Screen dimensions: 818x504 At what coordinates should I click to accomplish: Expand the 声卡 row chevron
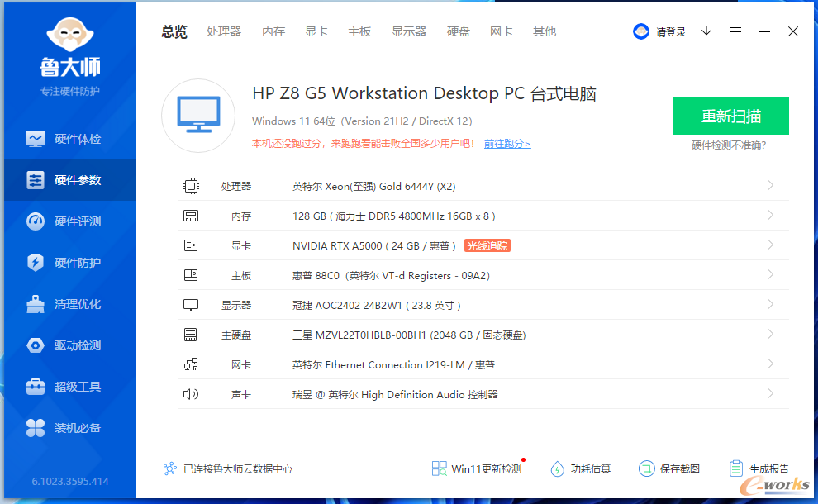(771, 394)
